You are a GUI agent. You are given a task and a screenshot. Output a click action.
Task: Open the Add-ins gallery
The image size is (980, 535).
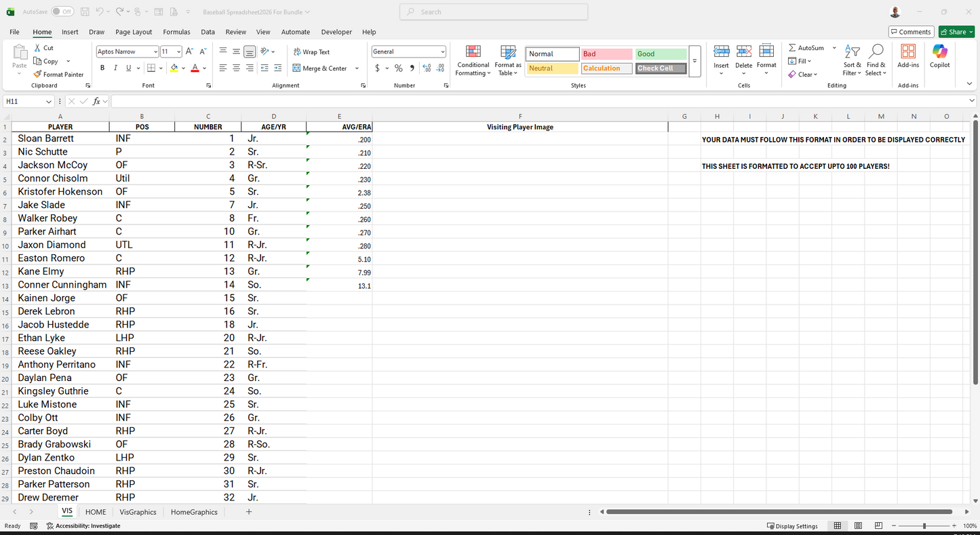point(908,56)
